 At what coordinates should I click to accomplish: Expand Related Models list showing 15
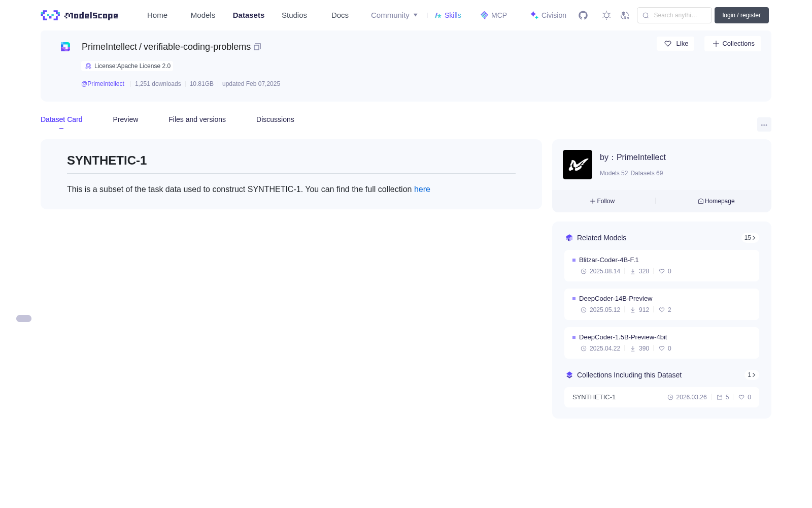click(x=750, y=238)
